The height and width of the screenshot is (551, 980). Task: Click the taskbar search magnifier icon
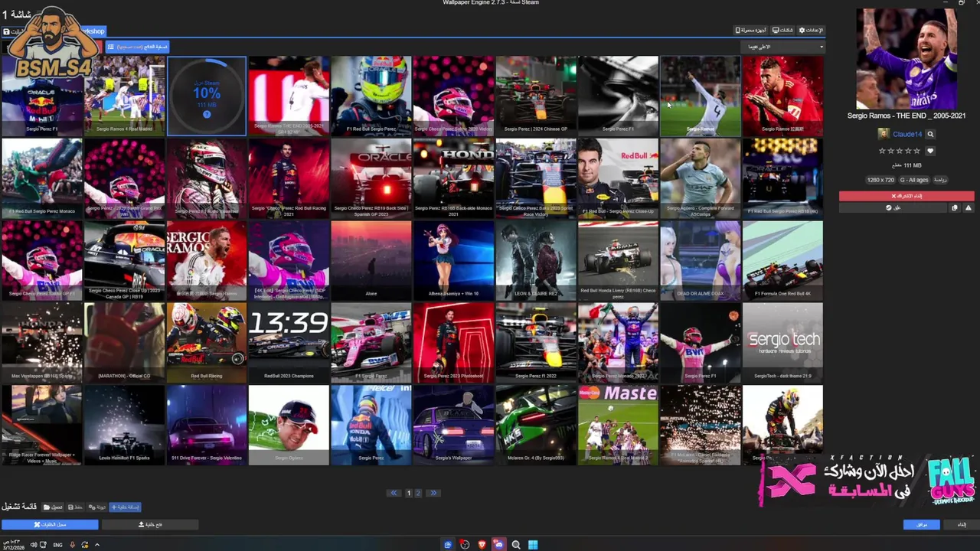[x=516, y=544]
